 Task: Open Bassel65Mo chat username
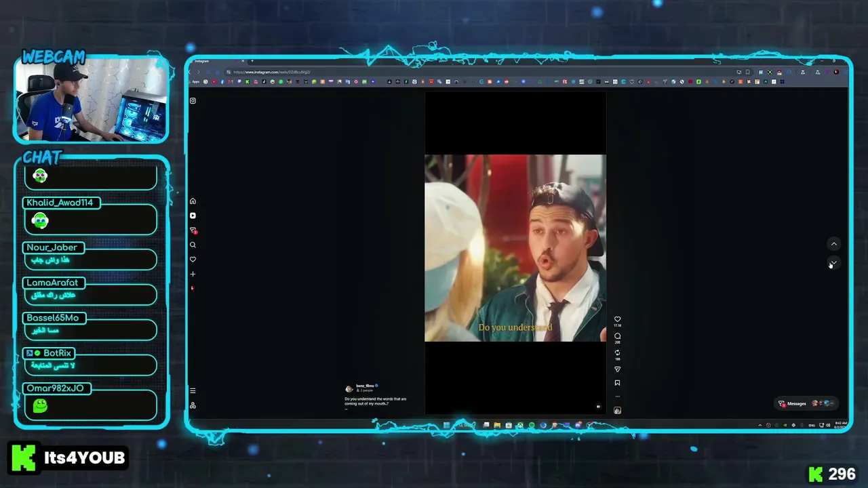point(52,318)
